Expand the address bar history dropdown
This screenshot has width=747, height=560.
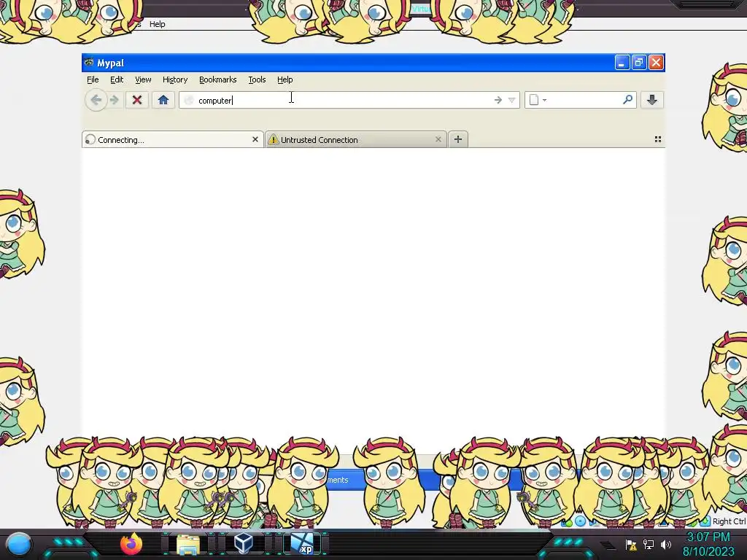pos(511,100)
